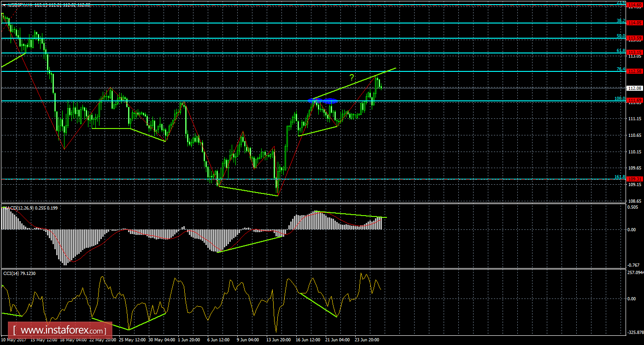Viewport: 644px width, 345px height.
Task: Select the green question mark annotation
Action: click(351, 77)
